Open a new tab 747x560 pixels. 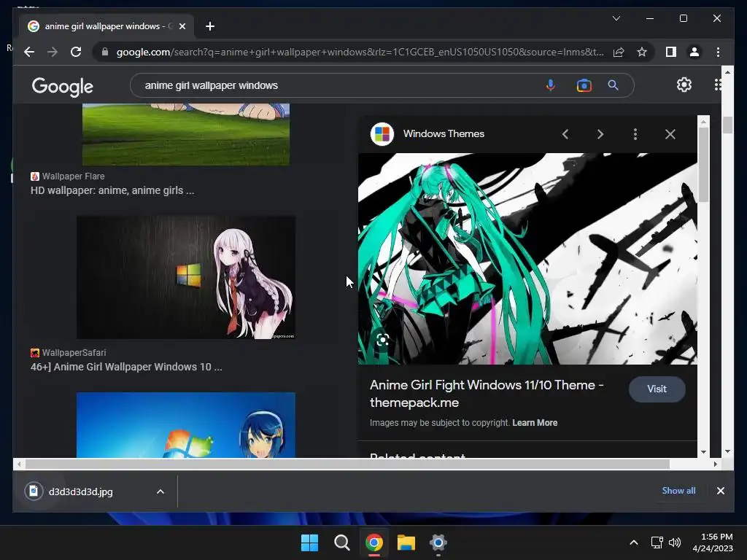tap(210, 26)
